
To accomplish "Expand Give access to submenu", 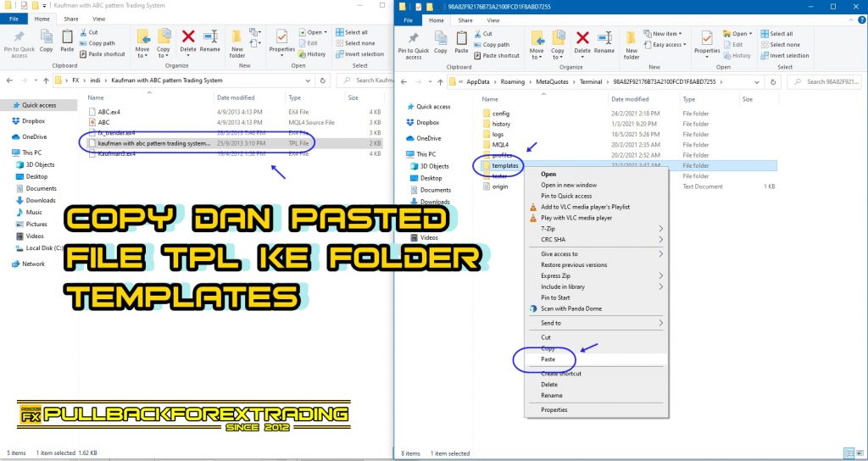I will click(x=597, y=254).
